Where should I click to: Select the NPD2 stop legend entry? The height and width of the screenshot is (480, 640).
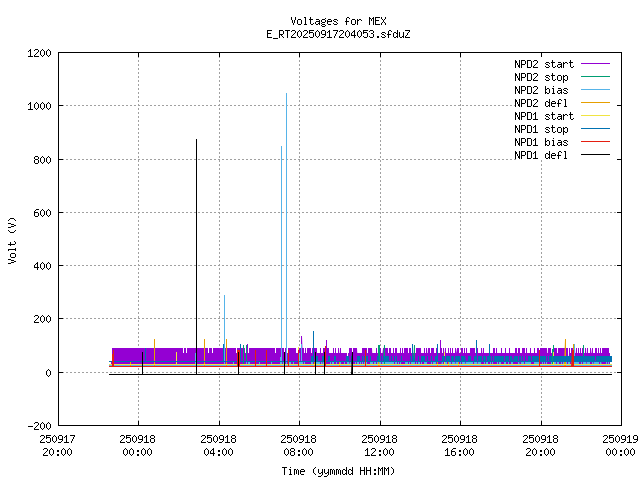[541, 77]
